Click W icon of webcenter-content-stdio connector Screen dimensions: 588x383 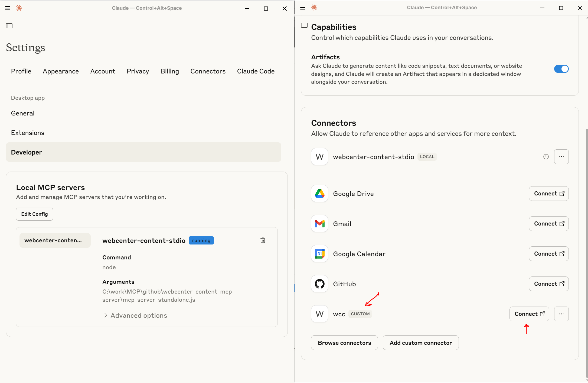tap(319, 157)
